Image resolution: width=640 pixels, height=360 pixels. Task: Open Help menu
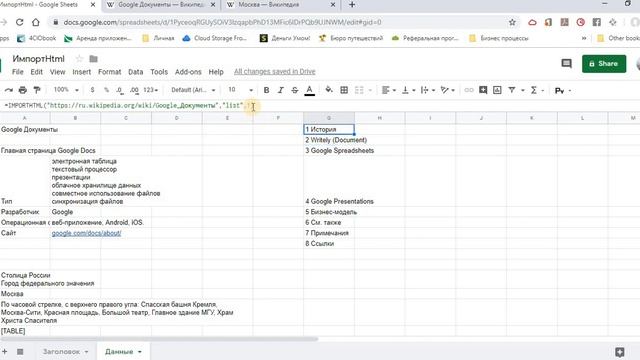pos(216,72)
